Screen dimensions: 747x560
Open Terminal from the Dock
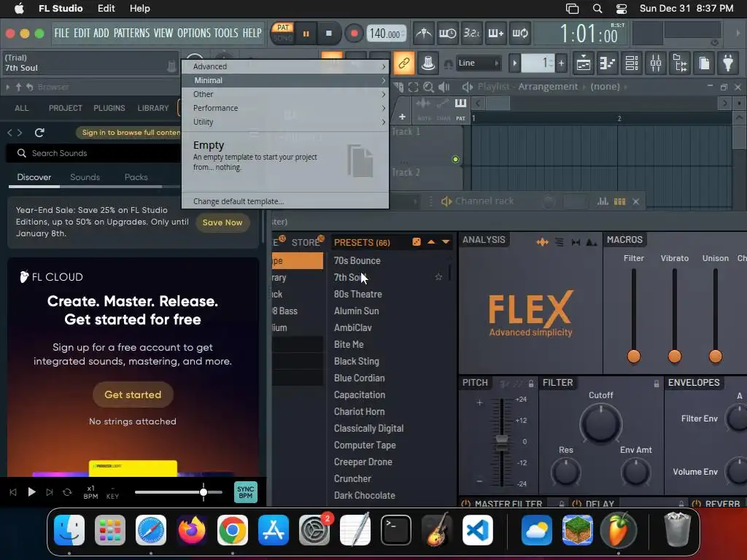(x=396, y=530)
